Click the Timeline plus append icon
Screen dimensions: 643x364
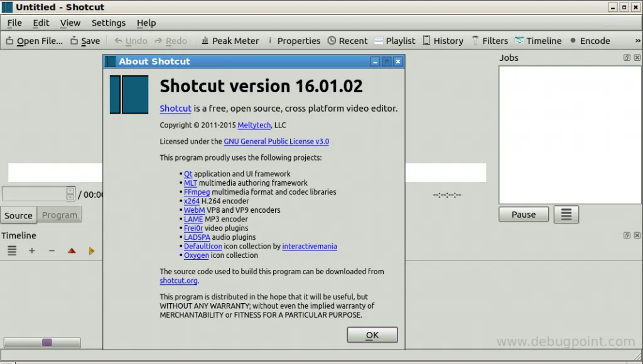[x=31, y=250]
